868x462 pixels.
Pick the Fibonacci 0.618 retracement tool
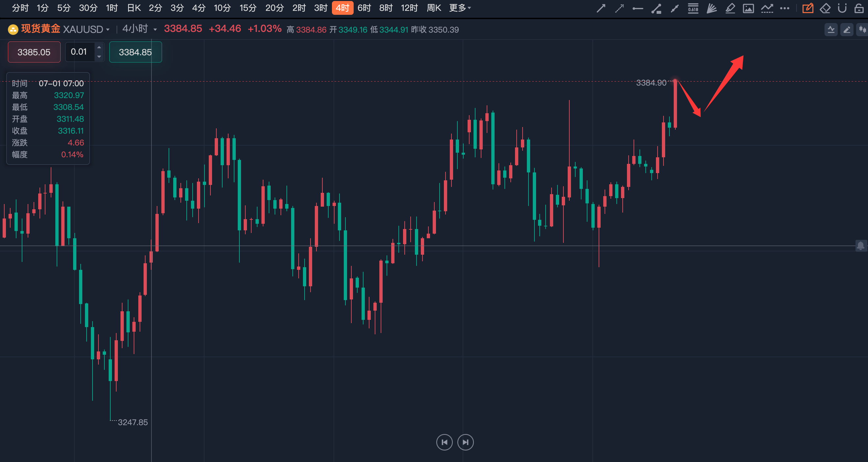point(693,8)
